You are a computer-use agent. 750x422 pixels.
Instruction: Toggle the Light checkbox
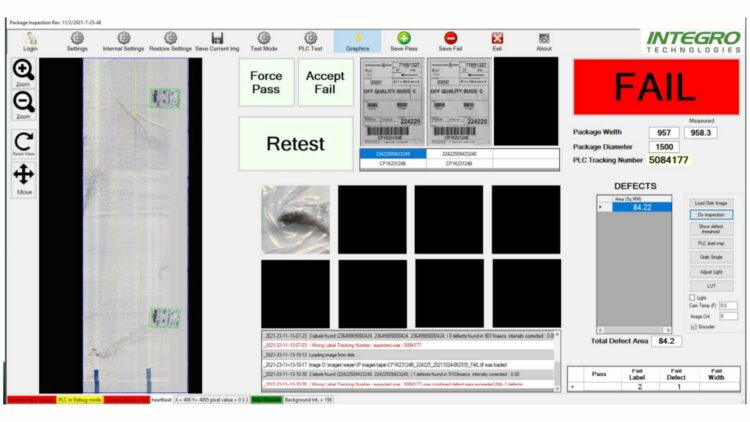coord(692,298)
